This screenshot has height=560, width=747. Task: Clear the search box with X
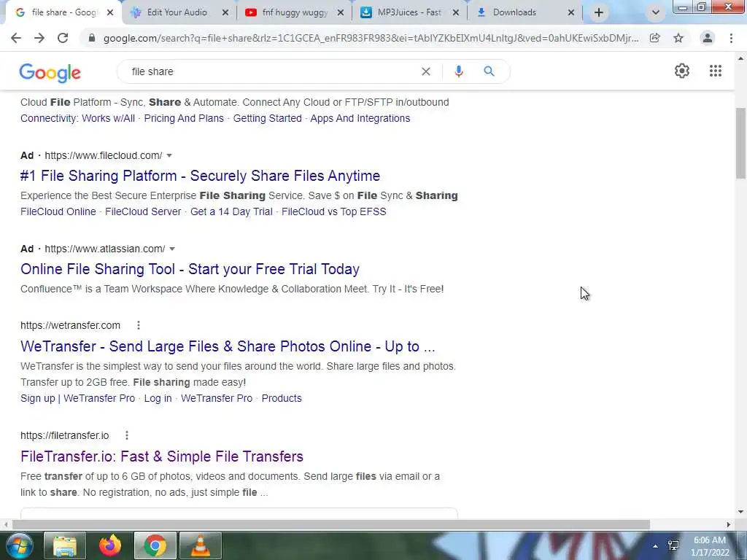point(426,71)
